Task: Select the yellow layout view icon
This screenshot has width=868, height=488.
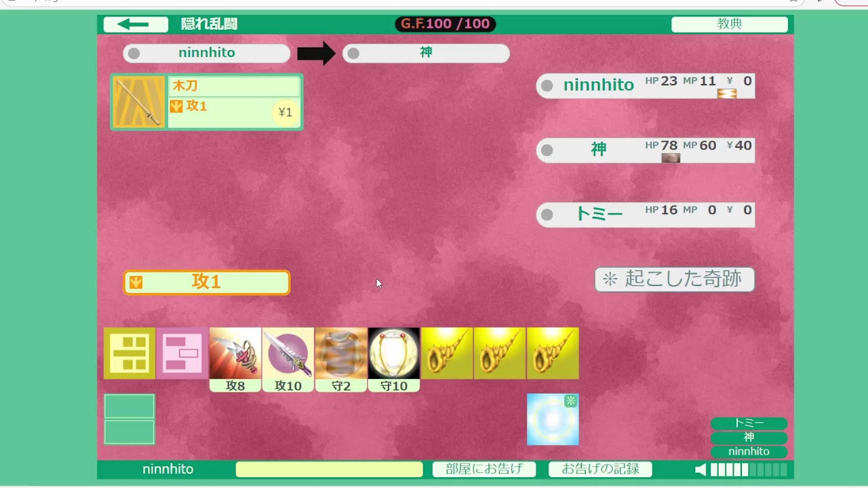Action: click(130, 353)
